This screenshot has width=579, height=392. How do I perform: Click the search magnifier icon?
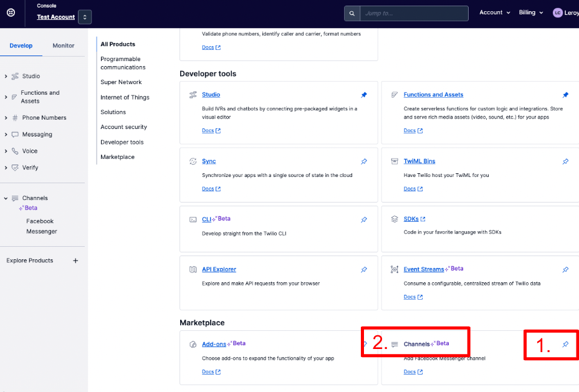(x=352, y=13)
